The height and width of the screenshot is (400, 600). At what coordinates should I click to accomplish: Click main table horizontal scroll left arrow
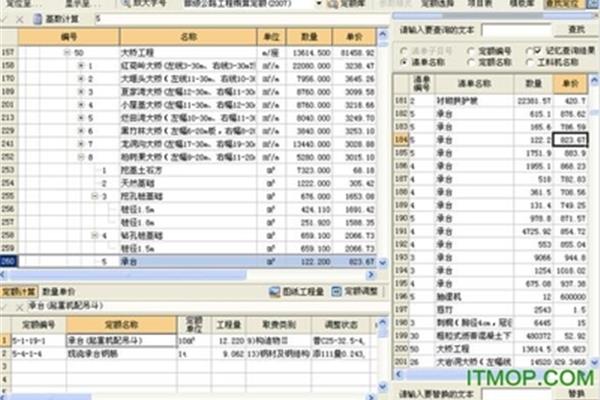3,274
